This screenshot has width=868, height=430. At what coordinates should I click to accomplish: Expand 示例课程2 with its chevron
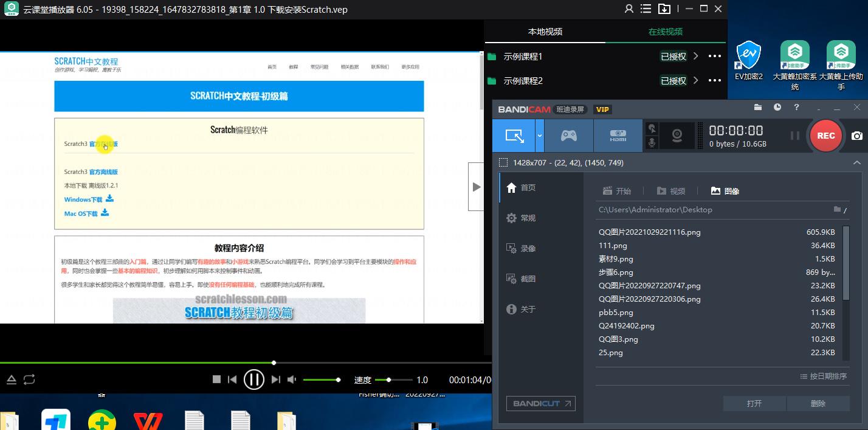pyautogui.click(x=696, y=80)
